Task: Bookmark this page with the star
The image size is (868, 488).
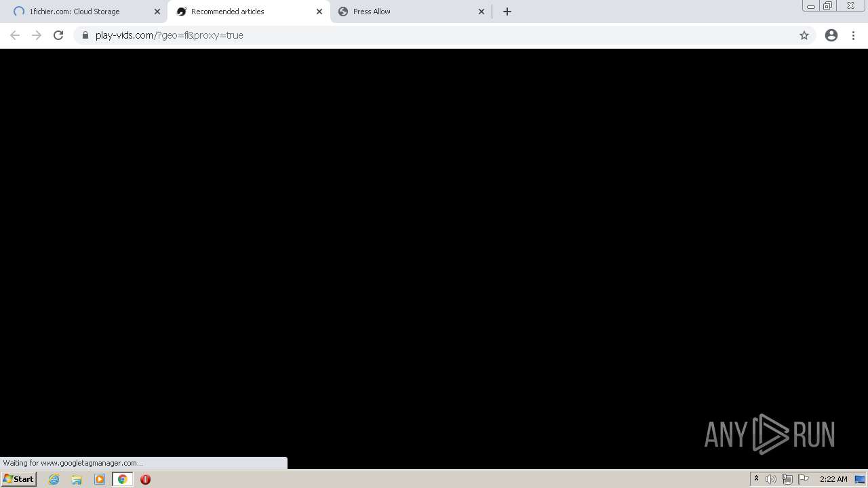Action: click(x=804, y=35)
